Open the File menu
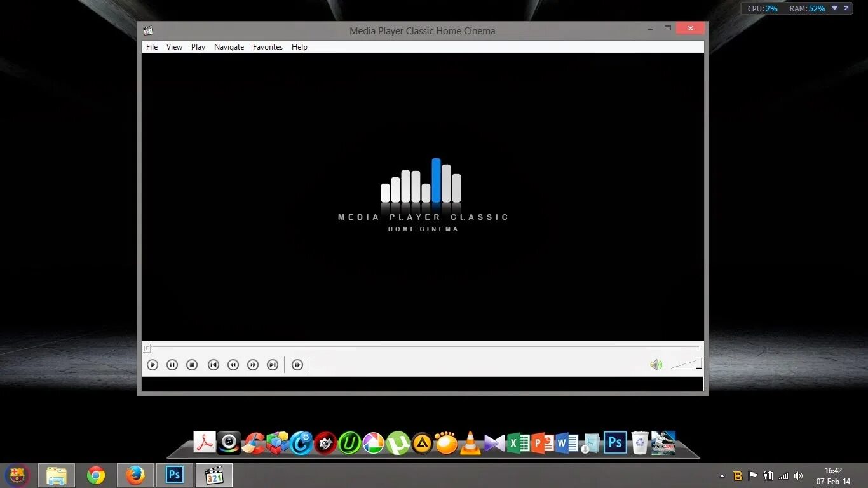Viewport: 868px width, 488px height. click(152, 47)
